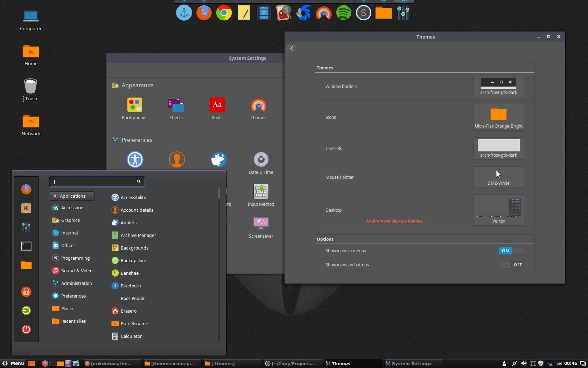Open Backgrounds in System Settings
This screenshot has width=588, height=368.
click(134, 109)
